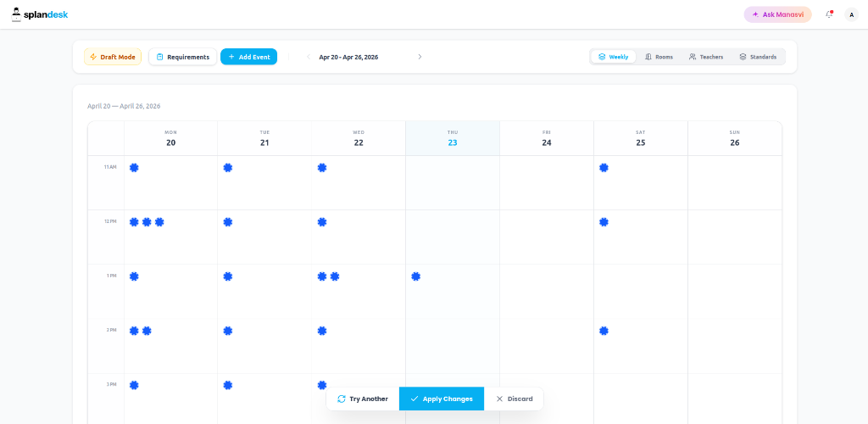The image size is (868, 424).
Task: Open the notifications bell
Action: coord(829,14)
